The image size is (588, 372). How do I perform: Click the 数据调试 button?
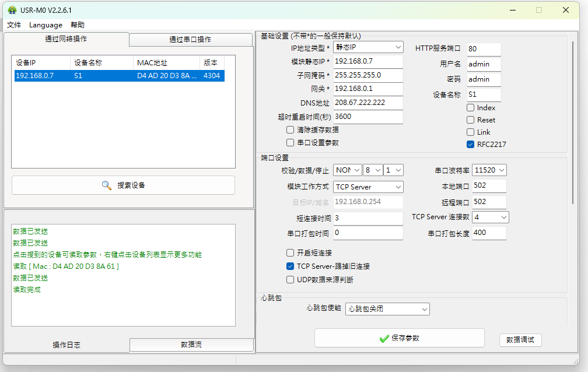tap(520, 340)
